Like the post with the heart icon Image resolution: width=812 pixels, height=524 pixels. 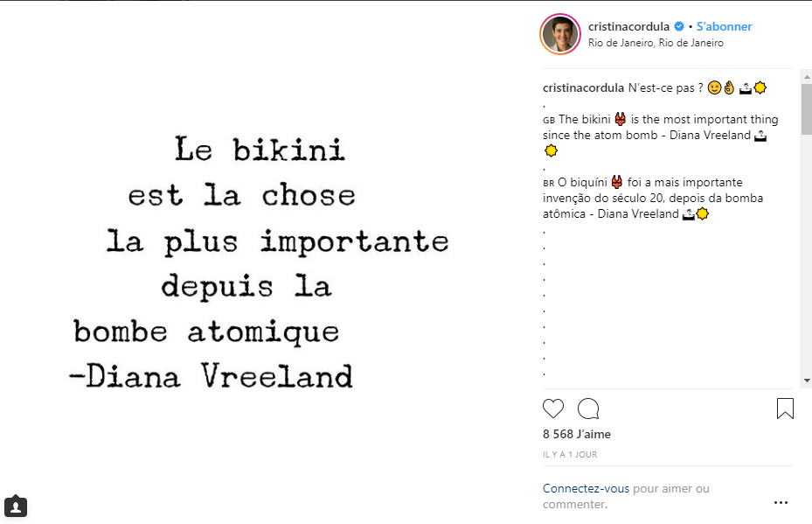553,409
